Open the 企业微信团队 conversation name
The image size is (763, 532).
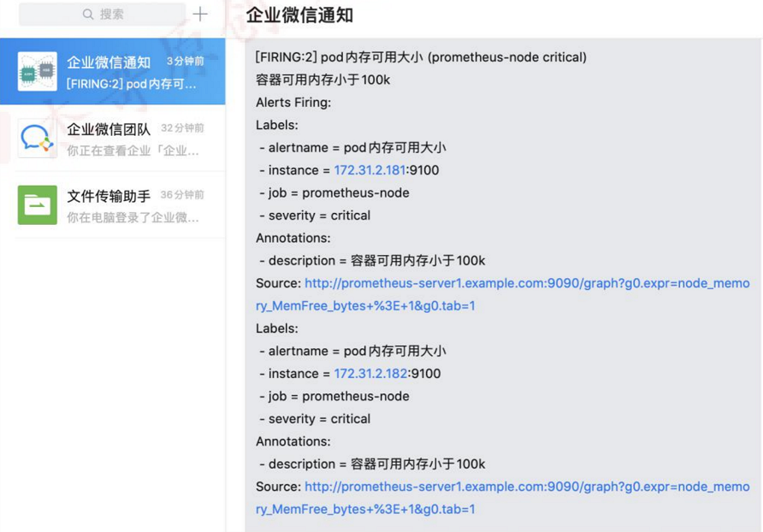pyautogui.click(x=109, y=129)
